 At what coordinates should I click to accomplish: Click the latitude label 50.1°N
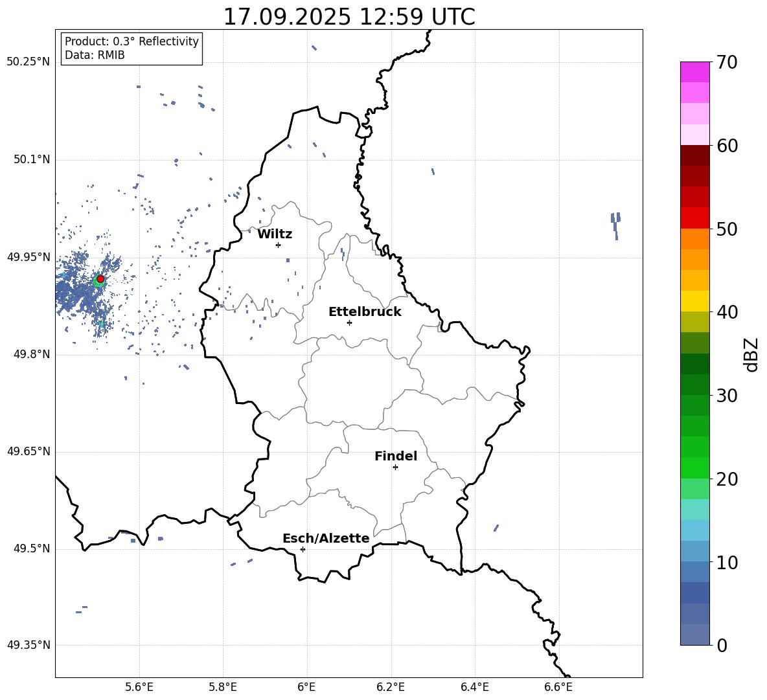pyautogui.click(x=32, y=160)
